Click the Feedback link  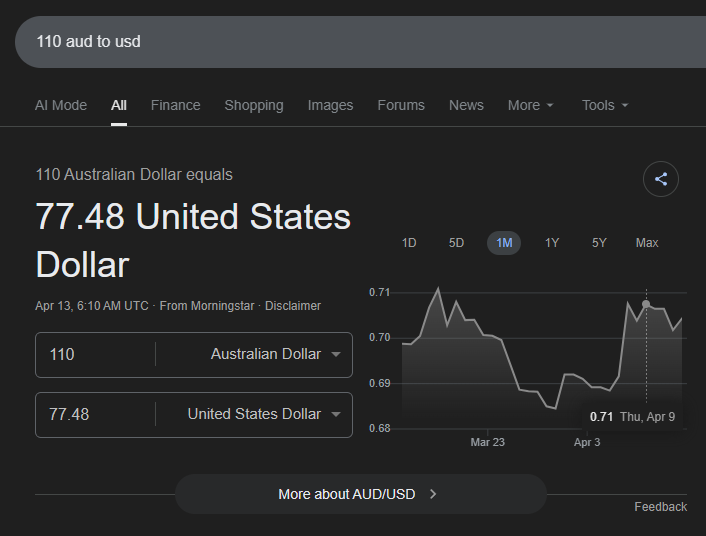click(661, 507)
